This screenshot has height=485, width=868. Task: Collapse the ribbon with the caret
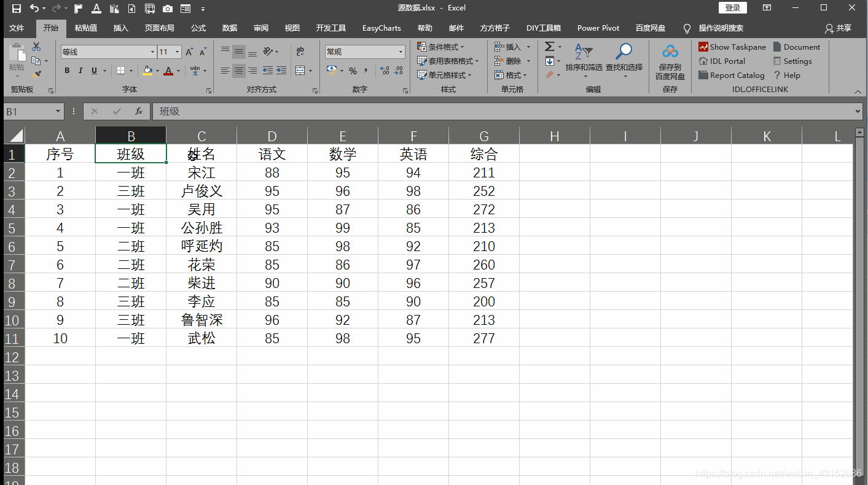click(x=858, y=91)
